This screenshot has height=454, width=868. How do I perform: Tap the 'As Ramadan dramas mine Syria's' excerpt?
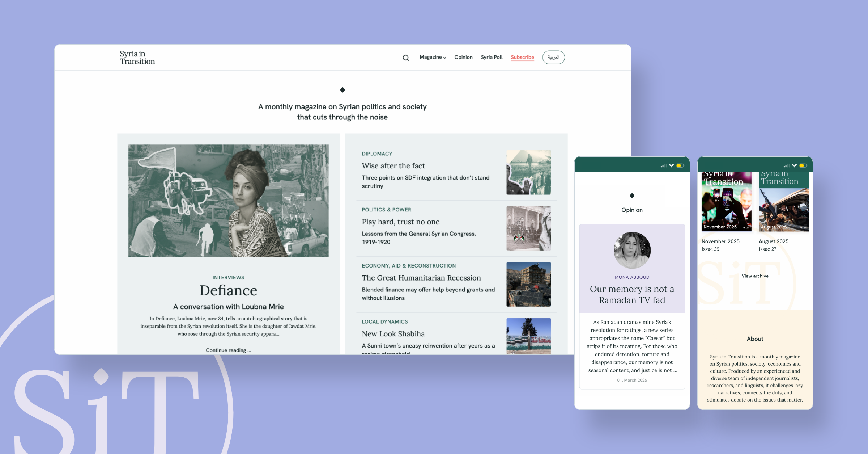pos(632,346)
